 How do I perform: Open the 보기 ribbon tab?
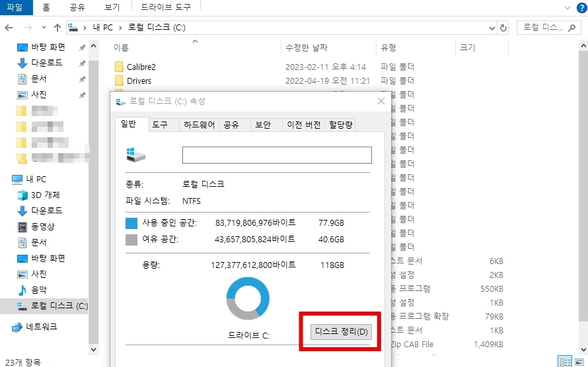(112, 7)
